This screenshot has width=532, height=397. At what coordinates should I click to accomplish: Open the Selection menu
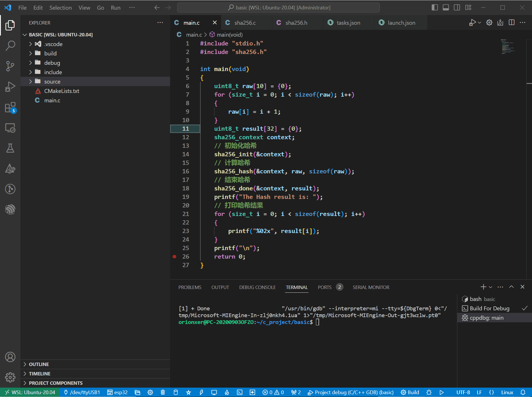pyautogui.click(x=60, y=8)
